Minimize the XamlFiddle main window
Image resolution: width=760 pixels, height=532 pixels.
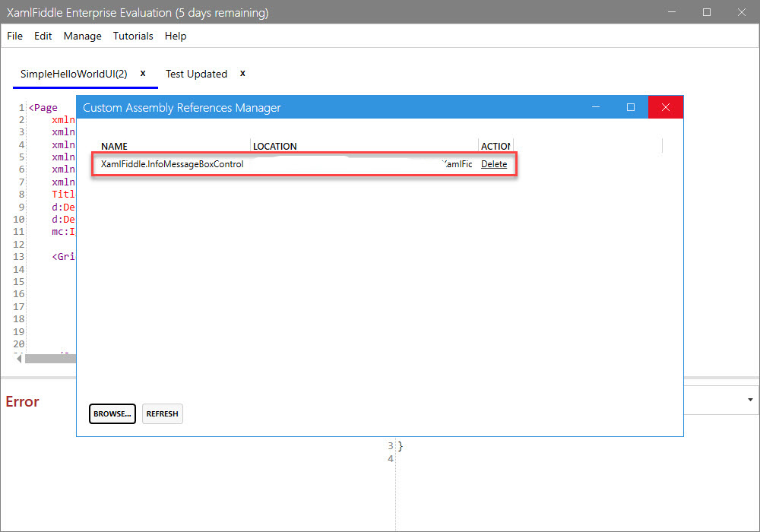[672, 12]
